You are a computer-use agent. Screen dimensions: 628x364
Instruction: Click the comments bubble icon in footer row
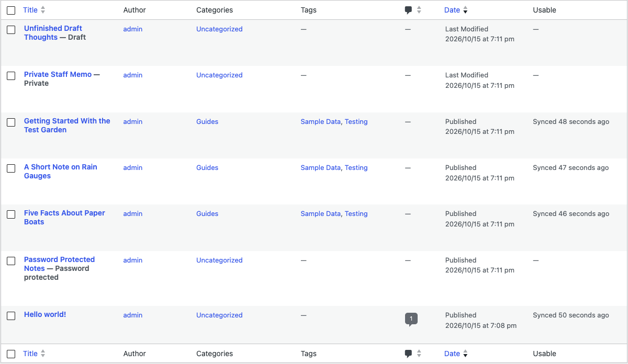coord(409,354)
